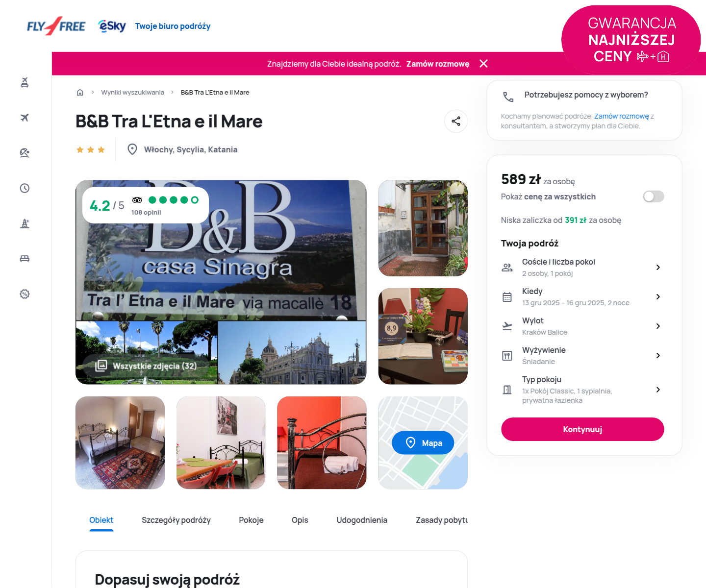
Task: Open the beach holidays icon in sidebar
Action: [x=25, y=153]
